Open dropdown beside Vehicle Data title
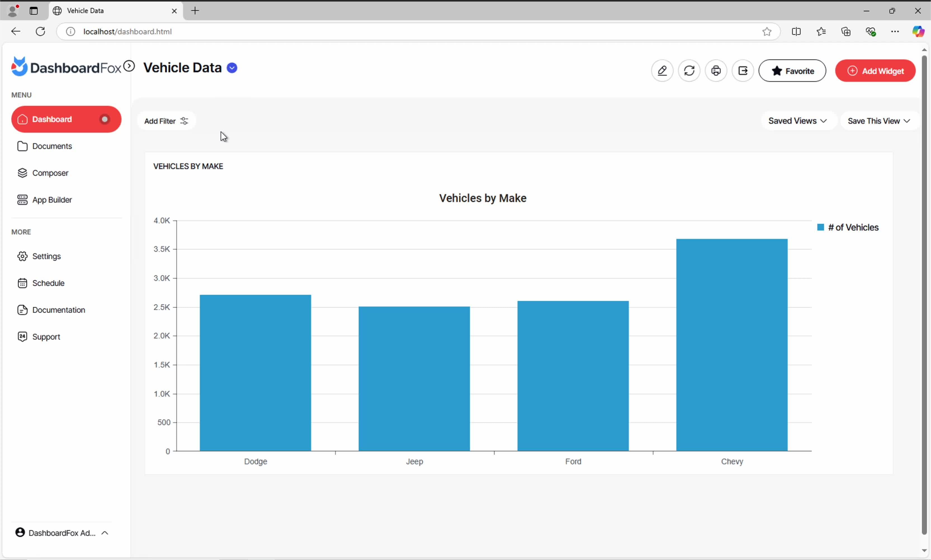931x560 pixels. 232,68
